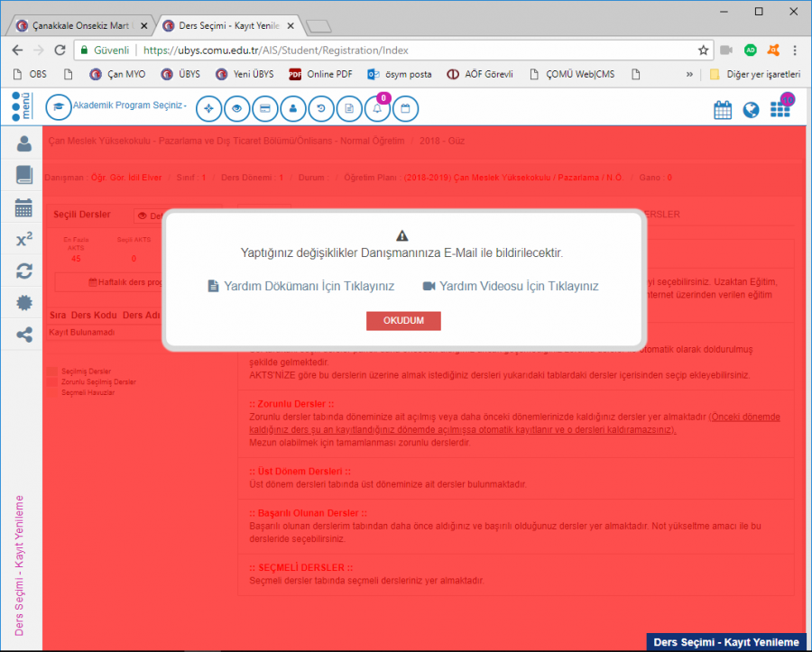Viewport: 812px width, 652px height.
Task: Click the eye icon in top toolbar
Action: (236, 108)
